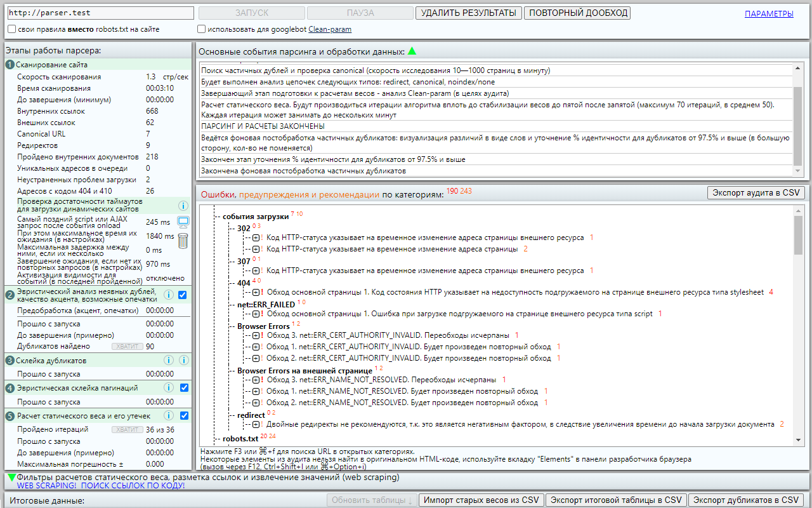Image resolution: width=812 pixels, height=508 pixels.
Task: Click the monitor icon beside 245 ms
Action: (183, 222)
